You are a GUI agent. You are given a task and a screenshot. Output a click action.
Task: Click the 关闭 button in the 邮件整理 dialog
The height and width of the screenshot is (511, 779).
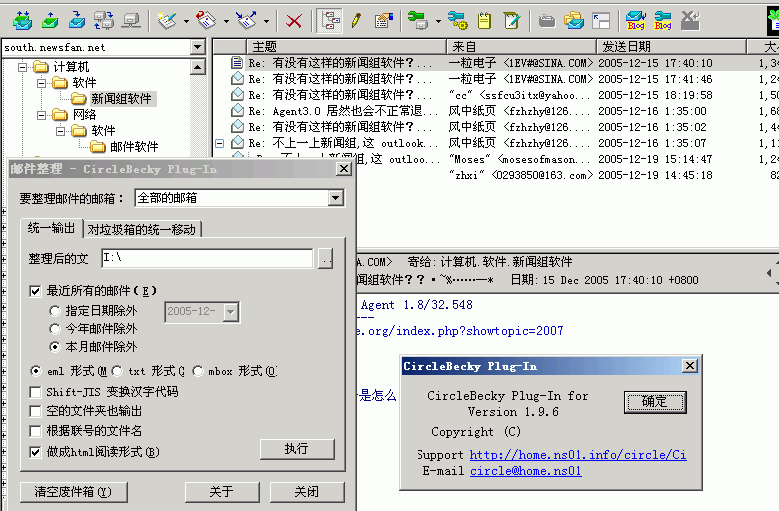[x=307, y=492]
